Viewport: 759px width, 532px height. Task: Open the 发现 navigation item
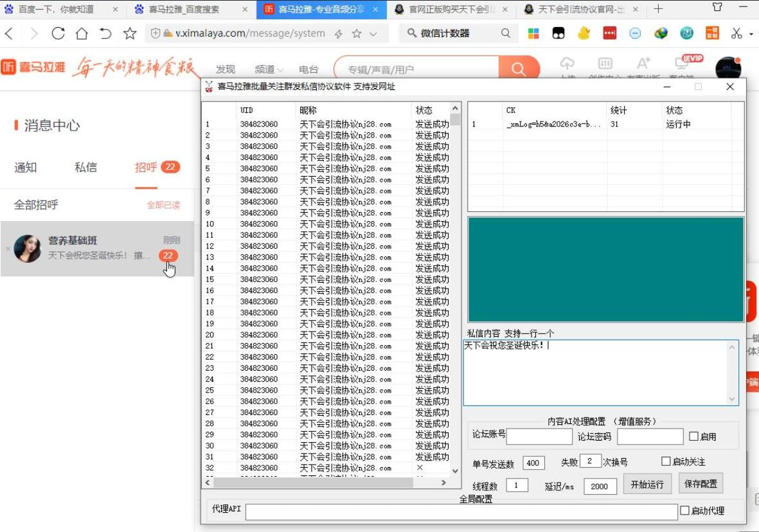226,69
